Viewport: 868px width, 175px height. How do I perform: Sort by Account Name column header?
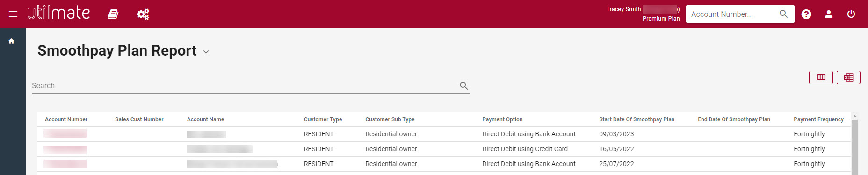(205, 119)
